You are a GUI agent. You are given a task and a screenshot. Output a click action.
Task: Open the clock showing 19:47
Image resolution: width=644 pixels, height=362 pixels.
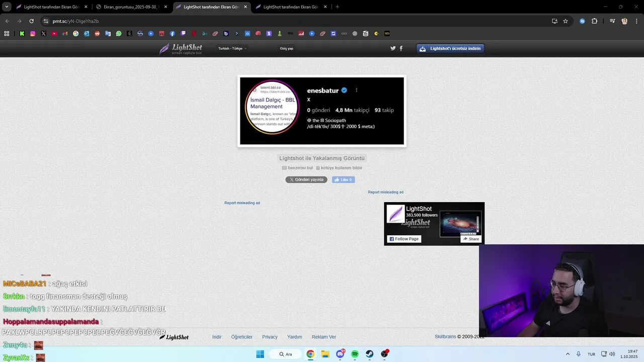coord(629,354)
